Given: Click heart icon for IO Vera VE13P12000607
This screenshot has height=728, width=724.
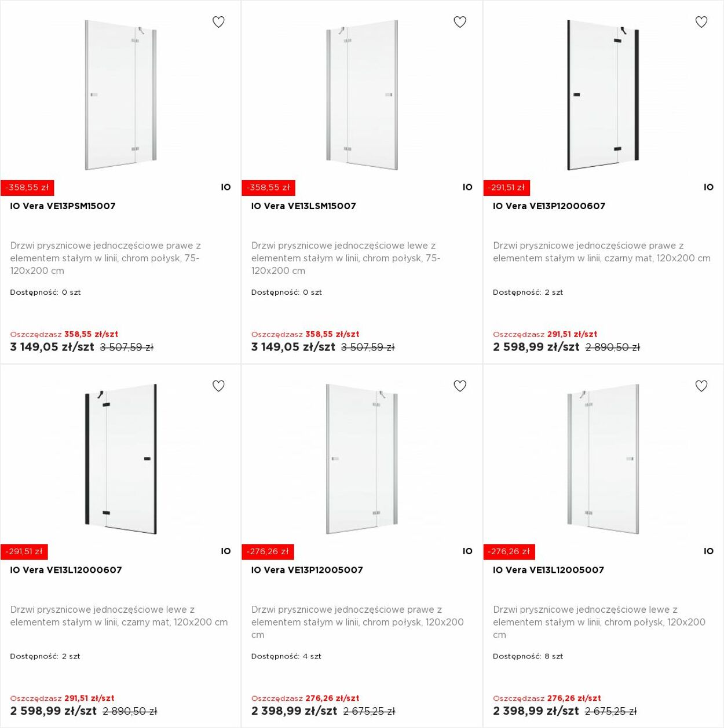Looking at the screenshot, I should click(x=701, y=22).
